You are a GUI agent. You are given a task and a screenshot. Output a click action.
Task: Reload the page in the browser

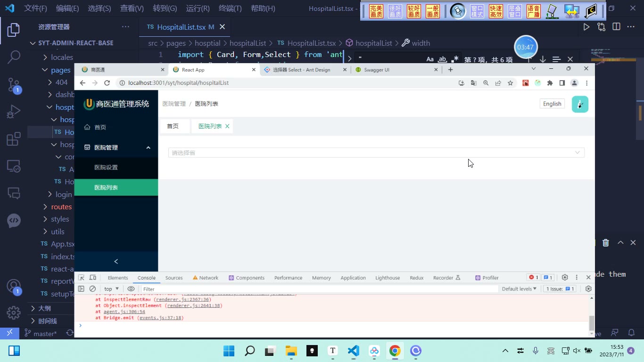[x=107, y=83]
